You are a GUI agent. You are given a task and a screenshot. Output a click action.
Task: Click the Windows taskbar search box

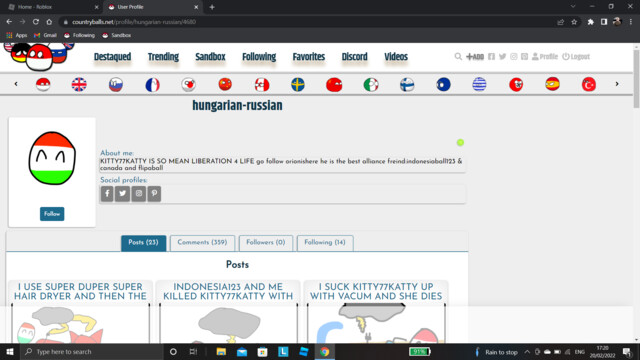(x=92, y=351)
